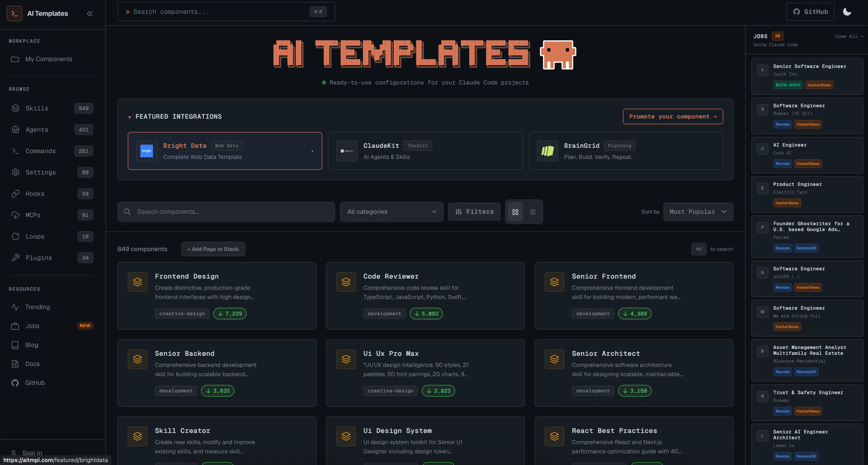Open the Bright Data featured card logo
This screenshot has width=868, height=465.
tap(147, 151)
